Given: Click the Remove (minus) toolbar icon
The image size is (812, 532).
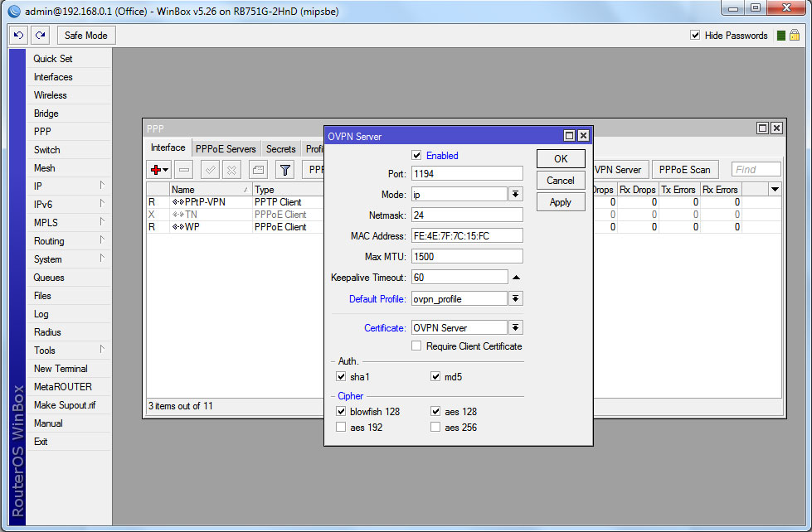Looking at the screenshot, I should point(184,170).
